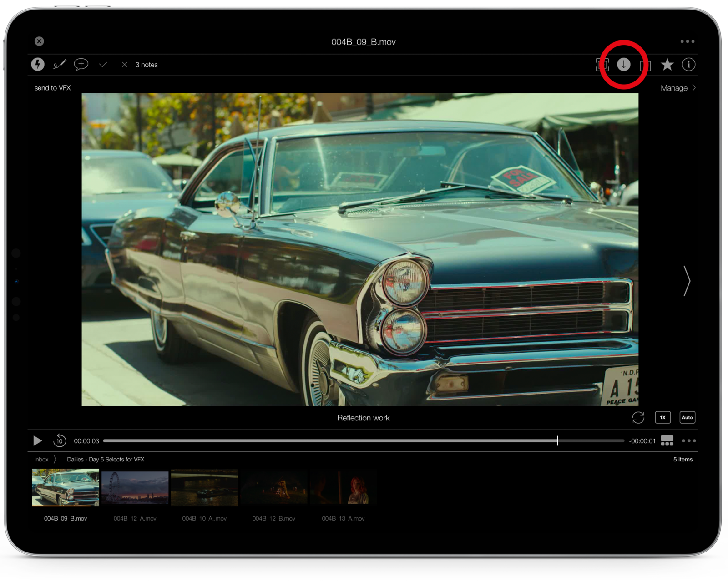
Task: Open the Manage tags chevron link
Action: click(678, 88)
